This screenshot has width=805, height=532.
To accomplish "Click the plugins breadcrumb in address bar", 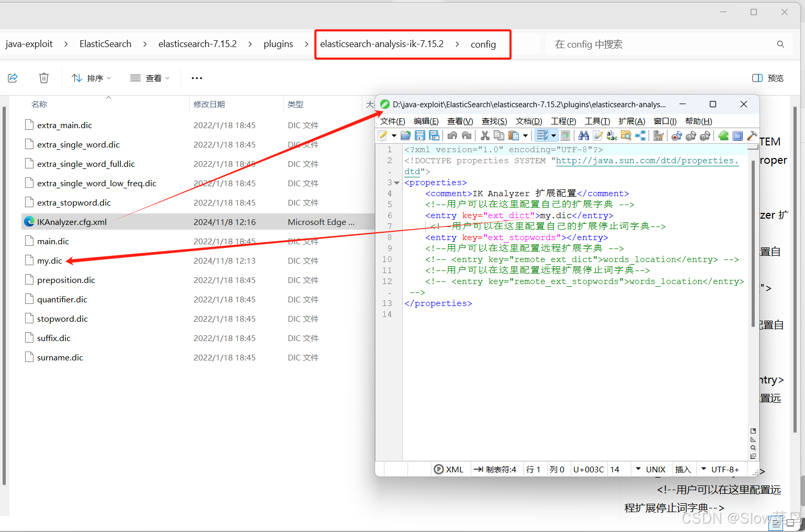I will click(278, 44).
